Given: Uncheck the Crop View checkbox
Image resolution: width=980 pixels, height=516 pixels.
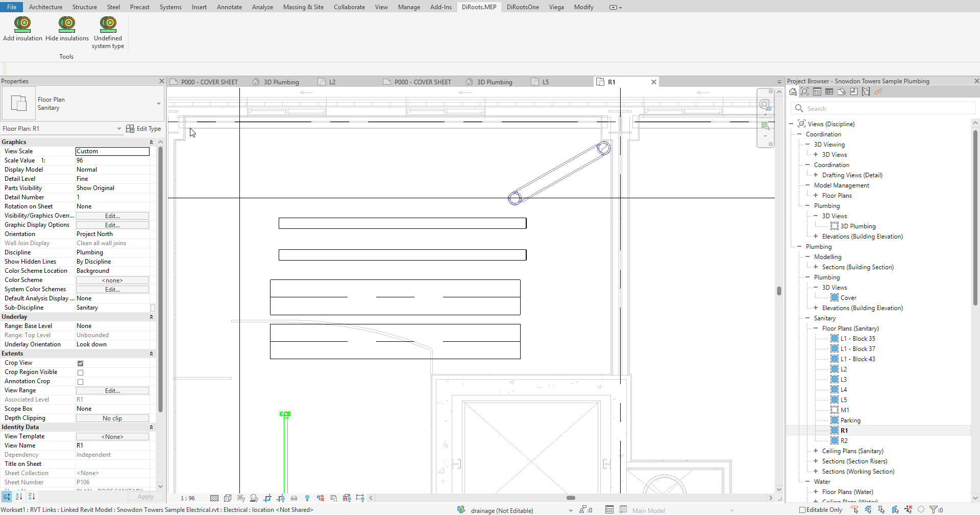Looking at the screenshot, I should [x=80, y=363].
